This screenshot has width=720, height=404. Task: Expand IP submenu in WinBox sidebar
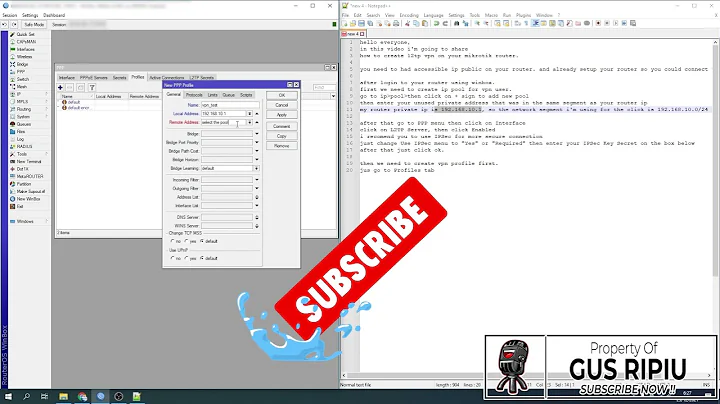28,94
